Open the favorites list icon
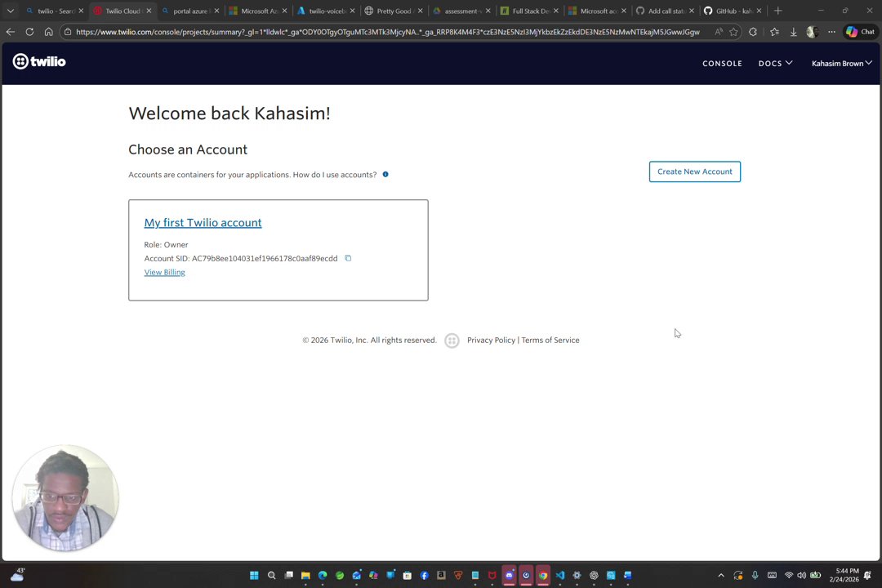This screenshot has height=588, width=882. click(774, 32)
